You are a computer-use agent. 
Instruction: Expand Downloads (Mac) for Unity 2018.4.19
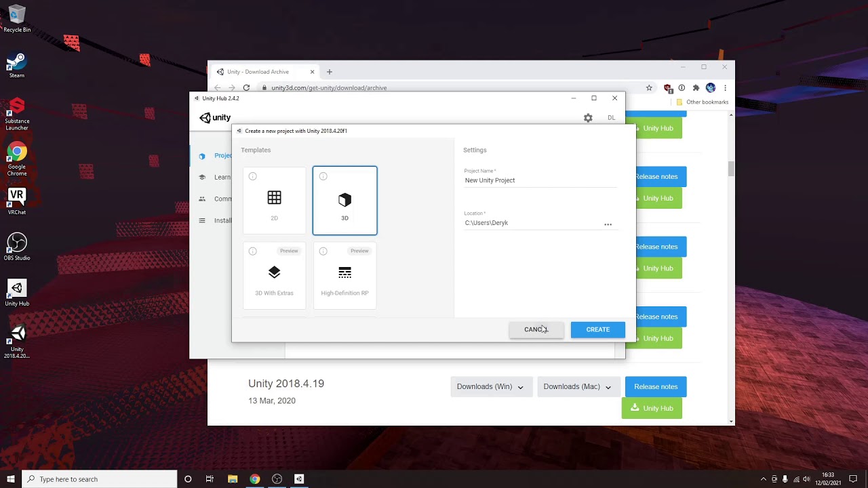[x=577, y=387]
